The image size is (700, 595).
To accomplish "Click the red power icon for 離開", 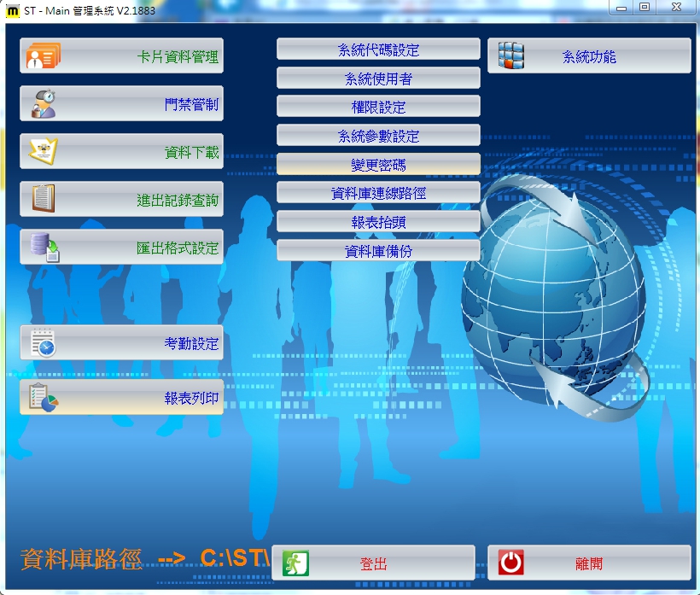I will (x=510, y=563).
